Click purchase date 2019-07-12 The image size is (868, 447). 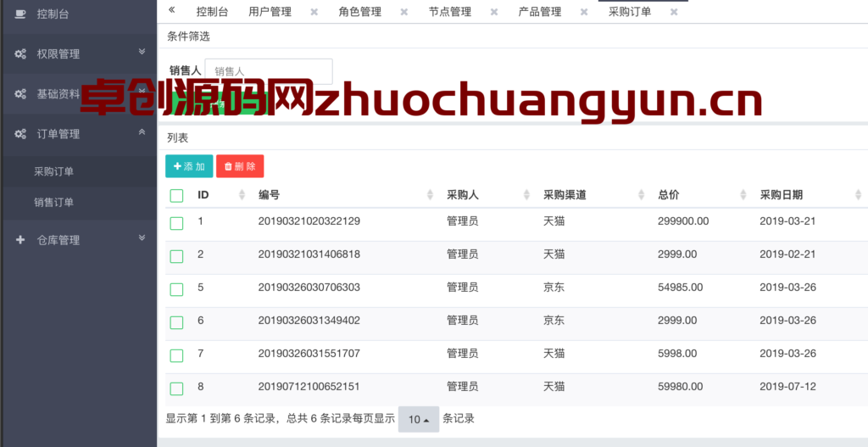tap(787, 387)
